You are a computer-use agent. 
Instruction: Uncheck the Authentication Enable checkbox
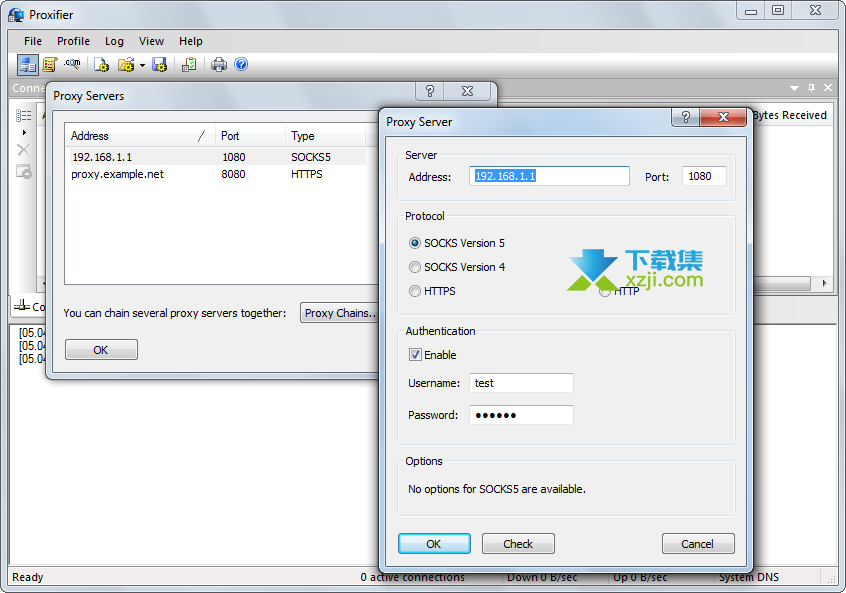pyautogui.click(x=415, y=355)
